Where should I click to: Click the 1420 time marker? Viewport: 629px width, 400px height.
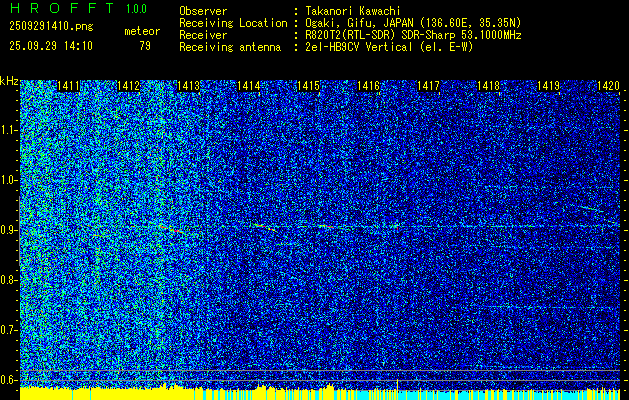point(608,86)
